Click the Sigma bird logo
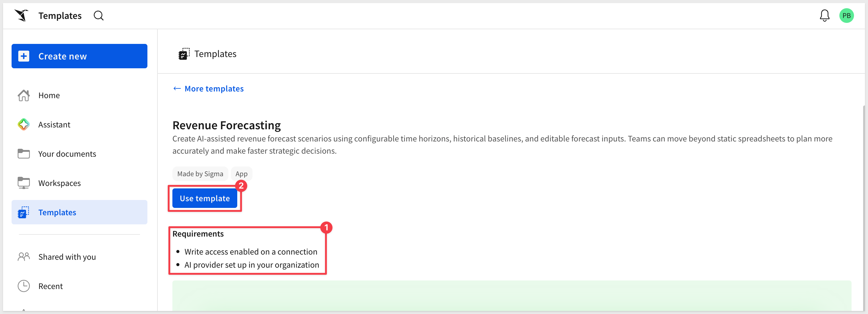The image size is (868, 314). [22, 16]
